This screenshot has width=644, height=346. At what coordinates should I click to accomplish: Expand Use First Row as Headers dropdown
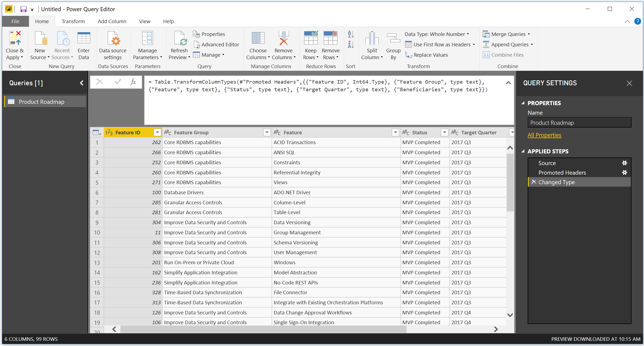(474, 44)
